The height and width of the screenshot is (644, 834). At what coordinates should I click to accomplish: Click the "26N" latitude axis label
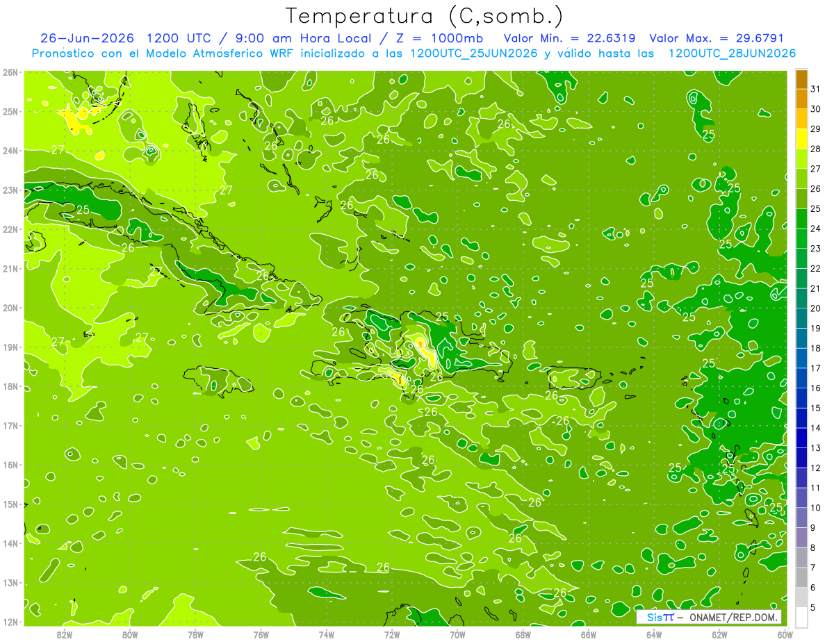click(10, 72)
